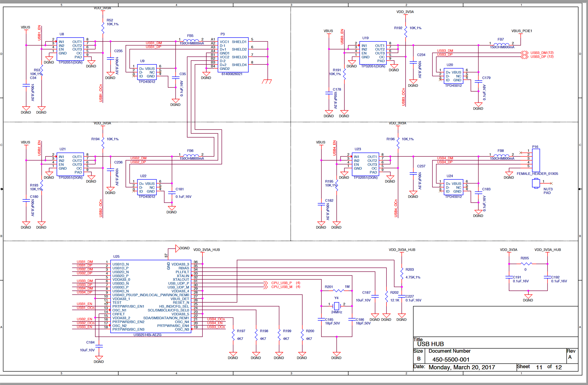Select resistor label R199

click(287, 331)
